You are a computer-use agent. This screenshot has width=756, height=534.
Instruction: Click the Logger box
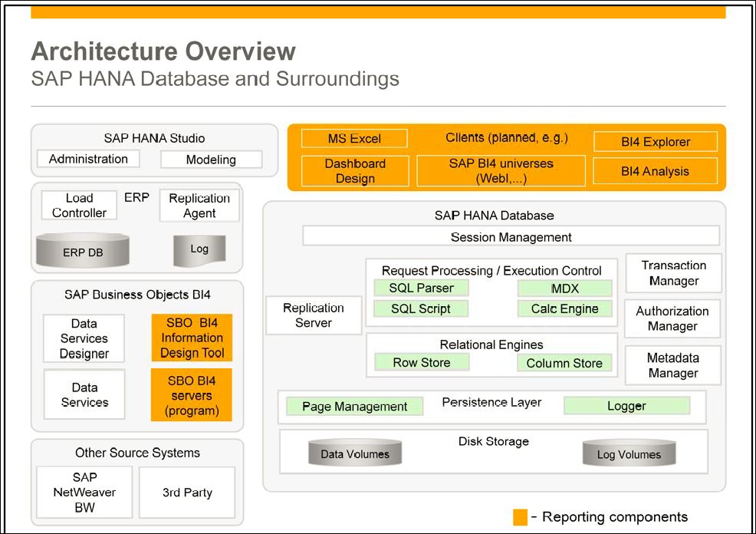626,406
